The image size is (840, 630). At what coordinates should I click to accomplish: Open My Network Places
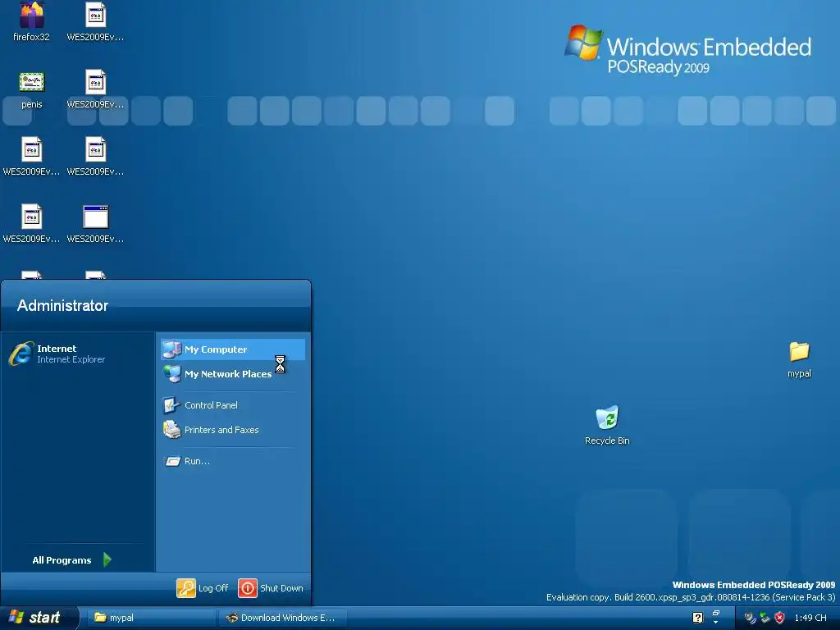pyautogui.click(x=232, y=374)
